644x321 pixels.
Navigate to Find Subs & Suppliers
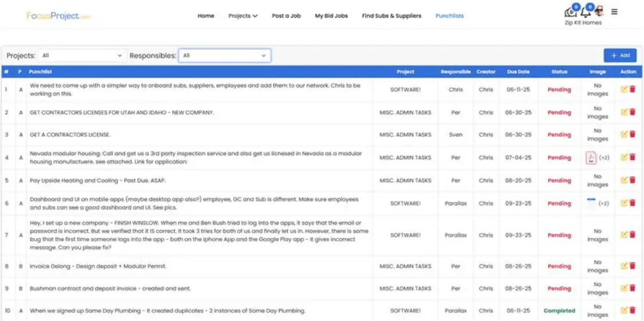coord(391,16)
